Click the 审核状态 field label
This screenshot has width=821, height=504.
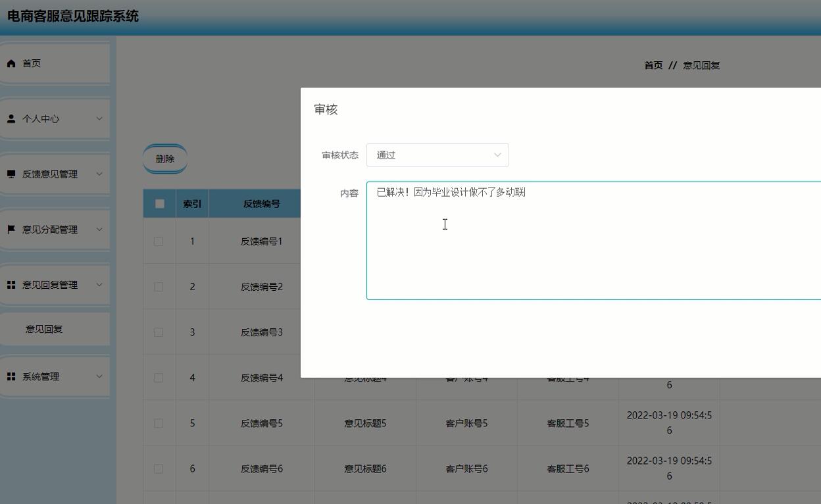tap(340, 155)
